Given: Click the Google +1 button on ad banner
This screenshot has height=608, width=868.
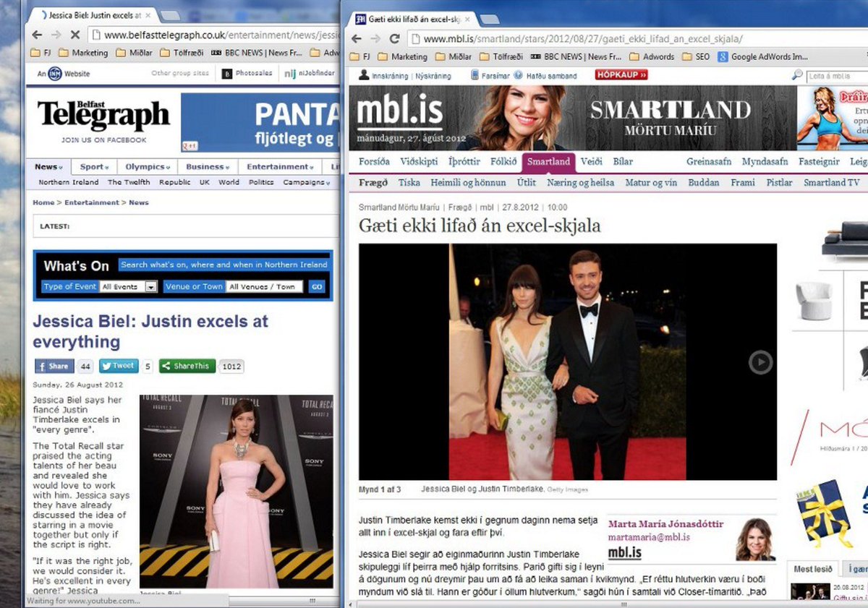Looking at the screenshot, I should click(x=191, y=146).
